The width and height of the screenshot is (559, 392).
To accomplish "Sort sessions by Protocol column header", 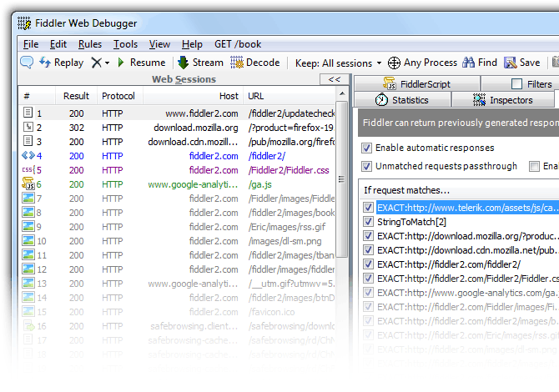I will point(120,96).
